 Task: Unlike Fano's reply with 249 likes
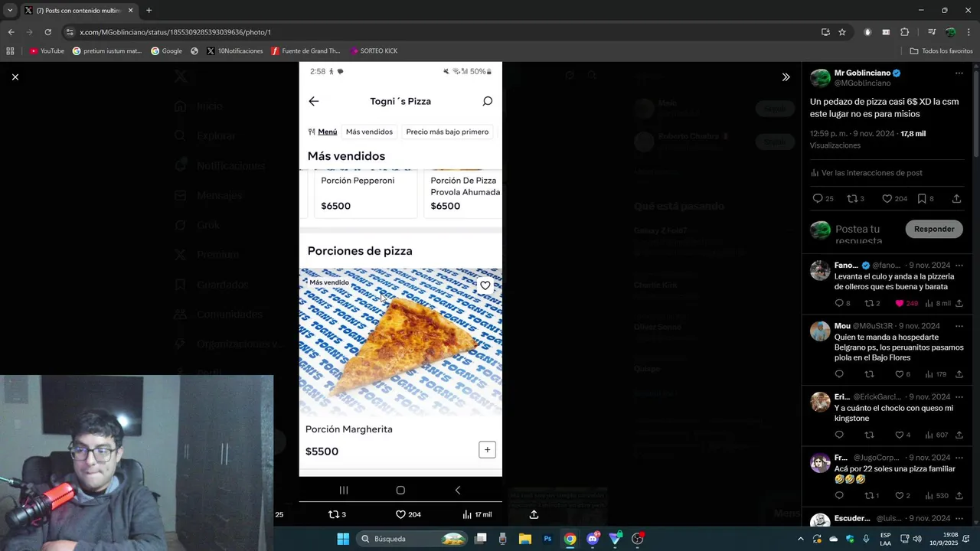click(x=900, y=304)
